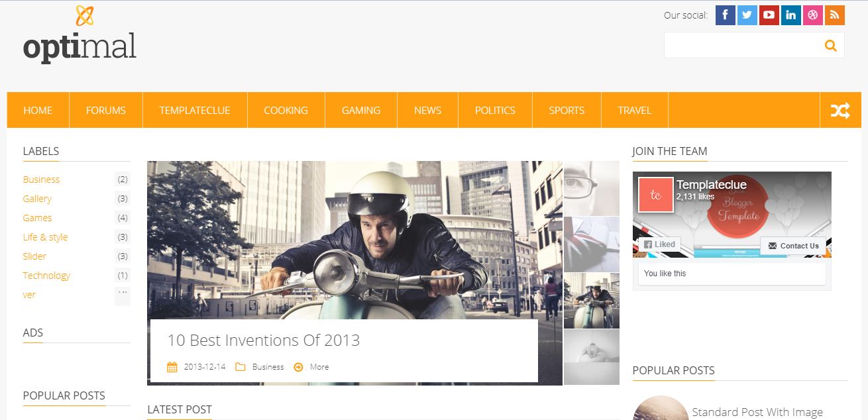The image size is (868, 420).
Task: Click the arrow icon beside More
Action: coord(298,367)
